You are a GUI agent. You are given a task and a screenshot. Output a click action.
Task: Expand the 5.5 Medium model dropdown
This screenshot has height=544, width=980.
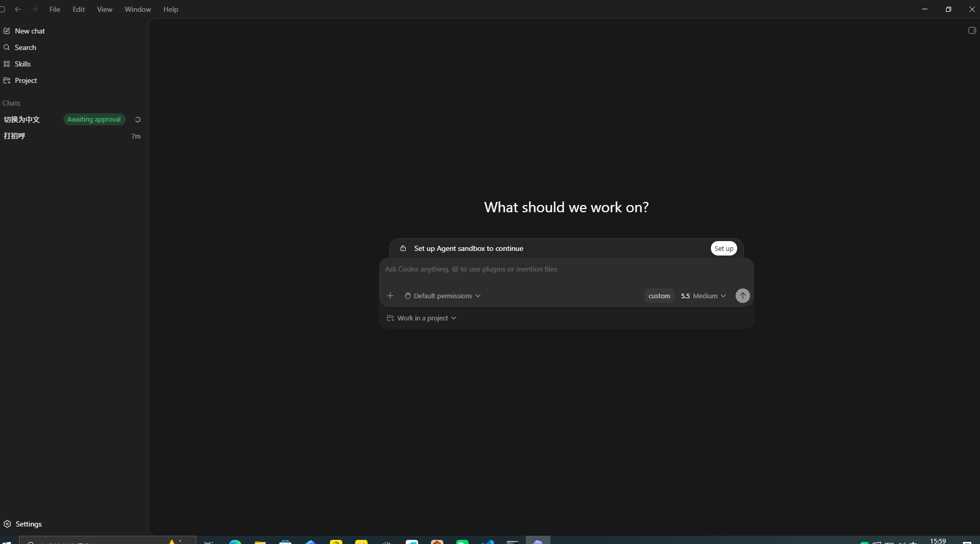703,296
